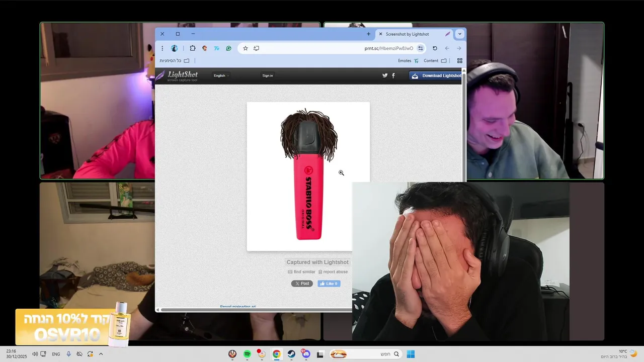Expand the English language dropdown

221,75
